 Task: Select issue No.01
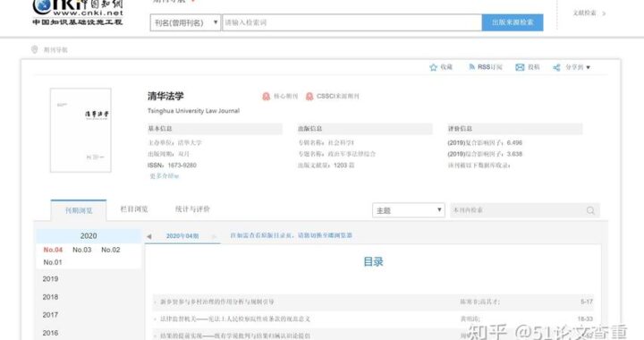pos(53,262)
